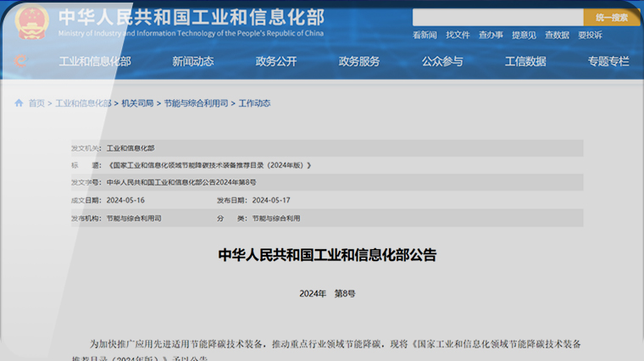Click publishing body 节能与综合利用司 in the table
The width and height of the screenshot is (644, 361).
[134, 219]
